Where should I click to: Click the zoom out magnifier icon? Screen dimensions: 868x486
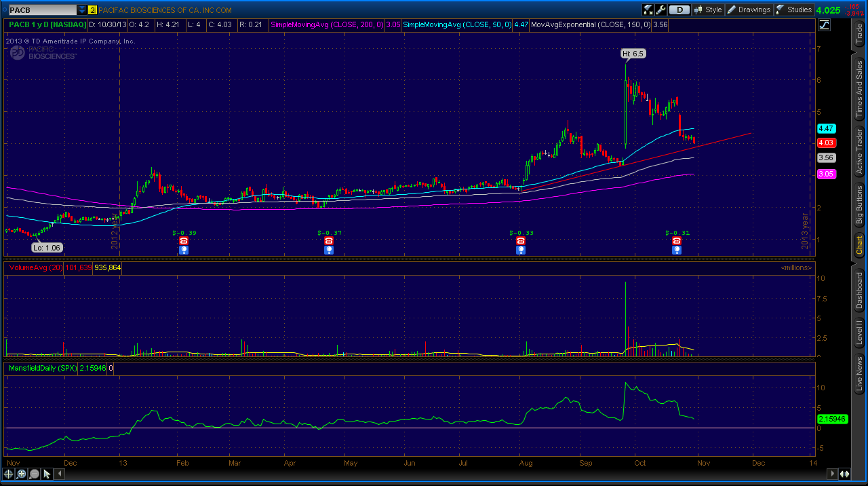pyautogui.click(x=35, y=474)
